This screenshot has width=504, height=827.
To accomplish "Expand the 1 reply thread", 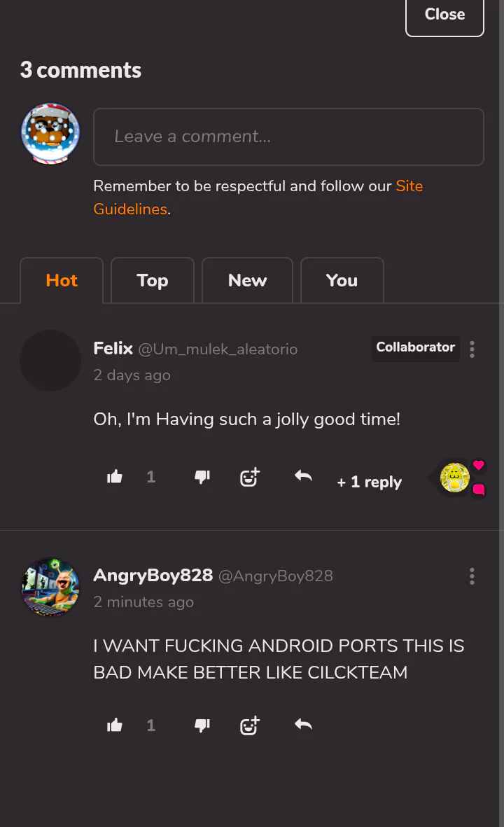I will (x=369, y=482).
